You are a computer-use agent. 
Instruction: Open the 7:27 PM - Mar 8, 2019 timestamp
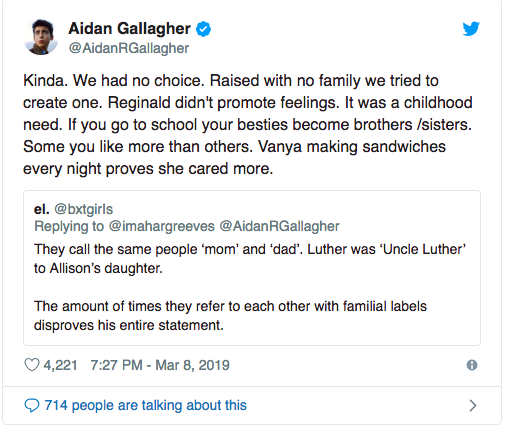[x=160, y=365]
